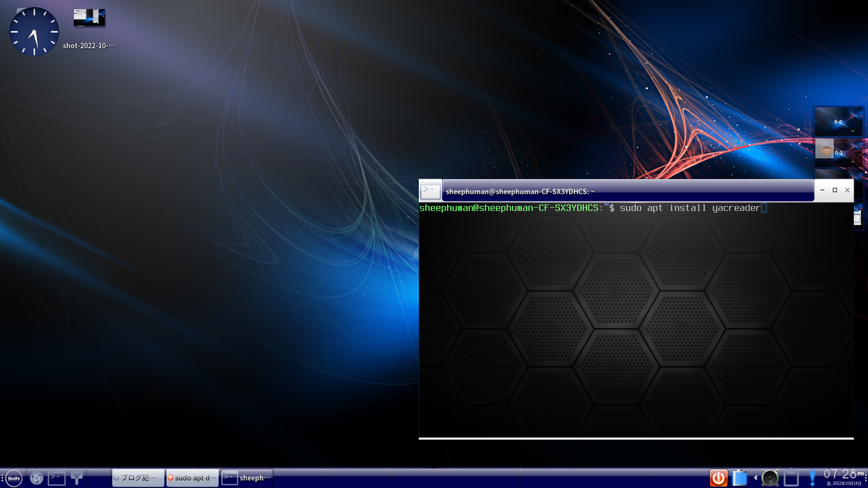Screen dimensions: 868x488
Task: Switch to virtual desktop 0-1 in pager
Action: tap(838, 153)
